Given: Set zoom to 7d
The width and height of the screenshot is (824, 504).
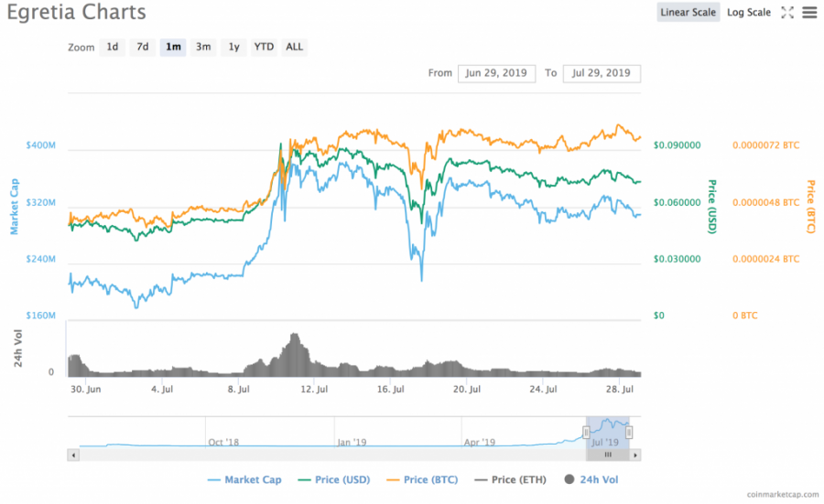Looking at the screenshot, I should (x=143, y=47).
